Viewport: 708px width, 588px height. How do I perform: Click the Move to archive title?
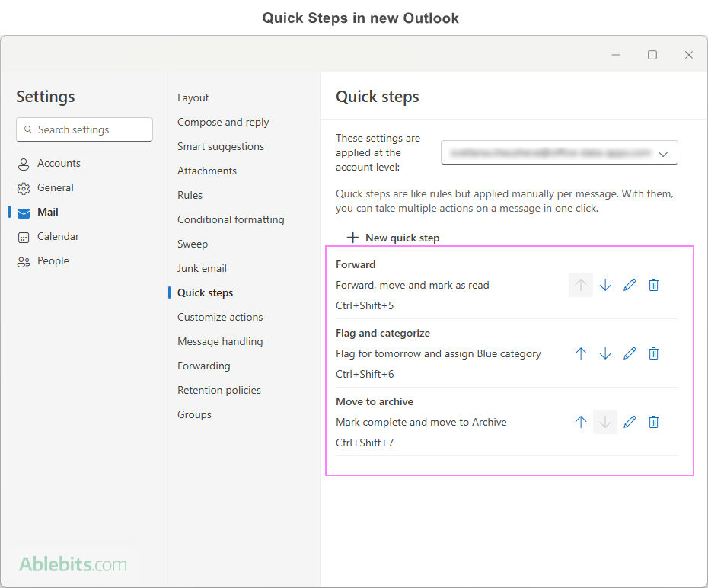pos(375,401)
